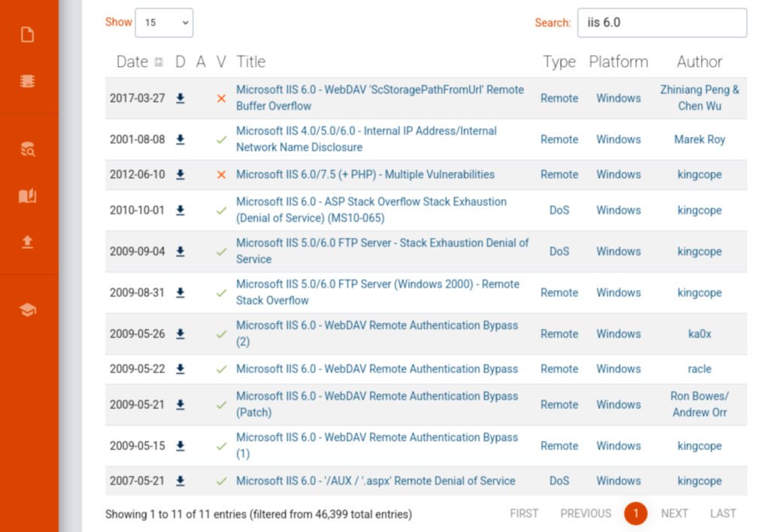Open the Show entries count dropdown
The height and width of the screenshot is (532, 770).
(164, 23)
